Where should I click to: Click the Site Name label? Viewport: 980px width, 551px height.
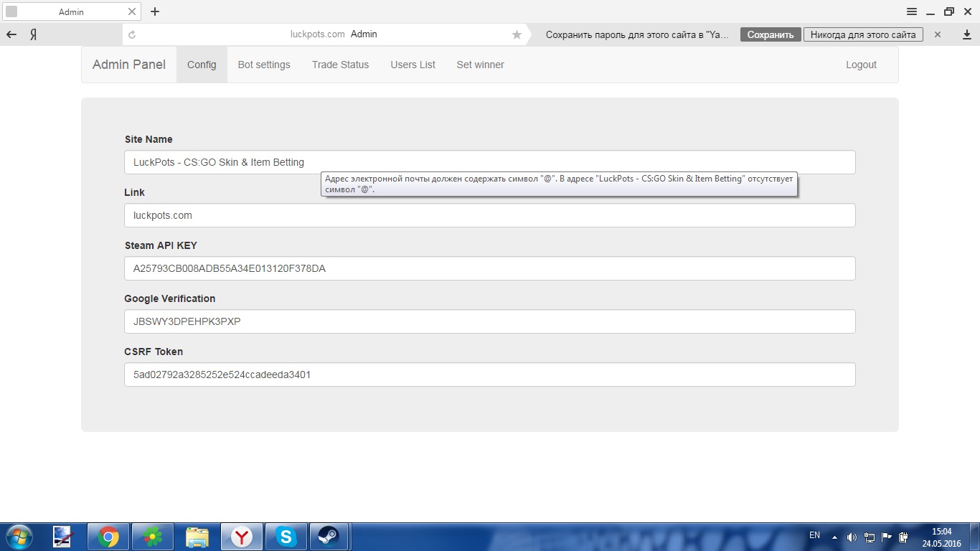click(x=149, y=139)
